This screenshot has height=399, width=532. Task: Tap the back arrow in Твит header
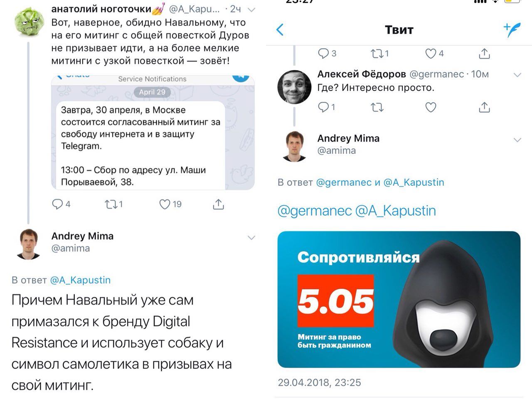(280, 30)
